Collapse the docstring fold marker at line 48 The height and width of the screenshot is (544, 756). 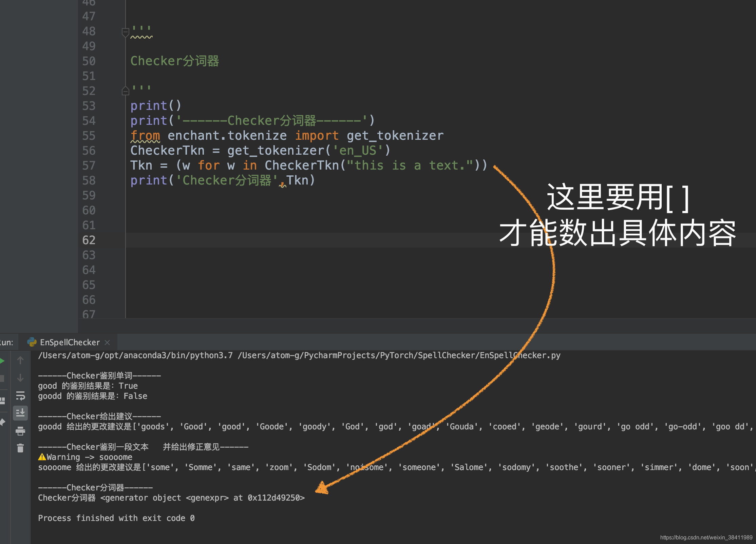tap(125, 33)
